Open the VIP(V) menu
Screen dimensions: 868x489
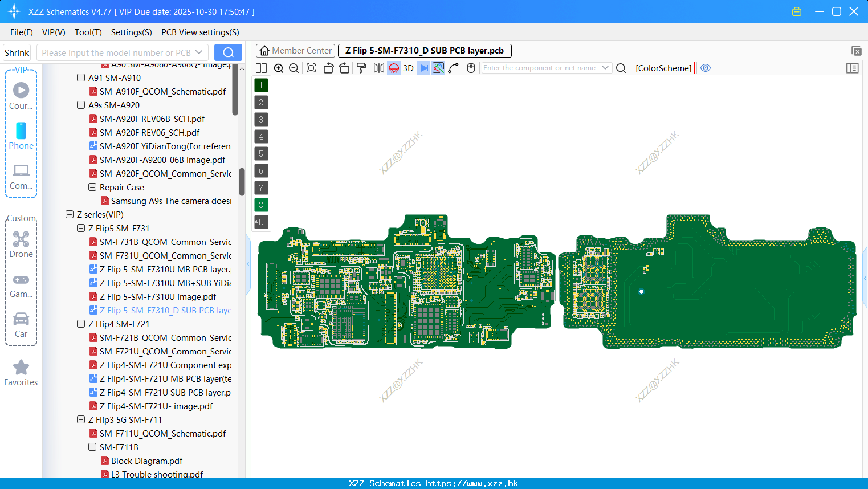(x=54, y=32)
